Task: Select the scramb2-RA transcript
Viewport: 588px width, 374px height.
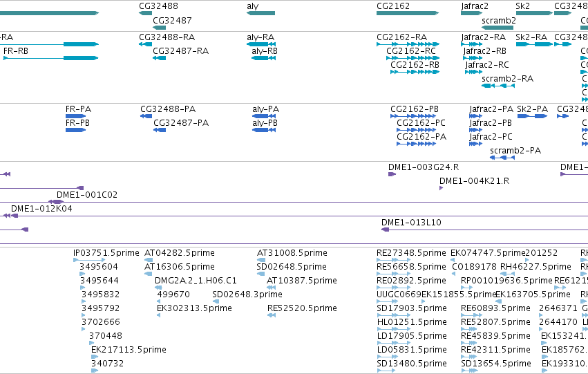Action: click(x=498, y=86)
